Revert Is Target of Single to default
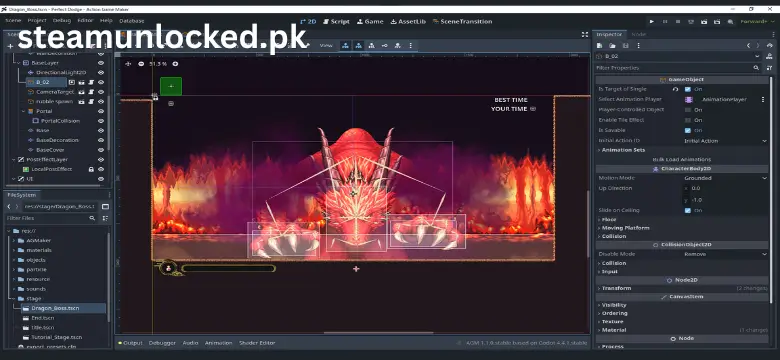This screenshot has width=780, height=360. pos(675,89)
